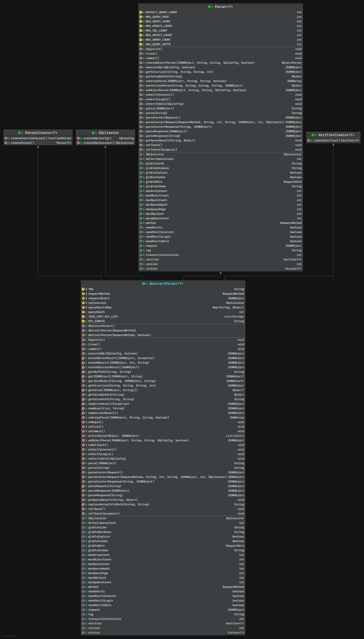Click the interface icon beside ParserCreator<T> title
Image resolution: width=364 pixels, height=639 pixels.
pos(20,133)
